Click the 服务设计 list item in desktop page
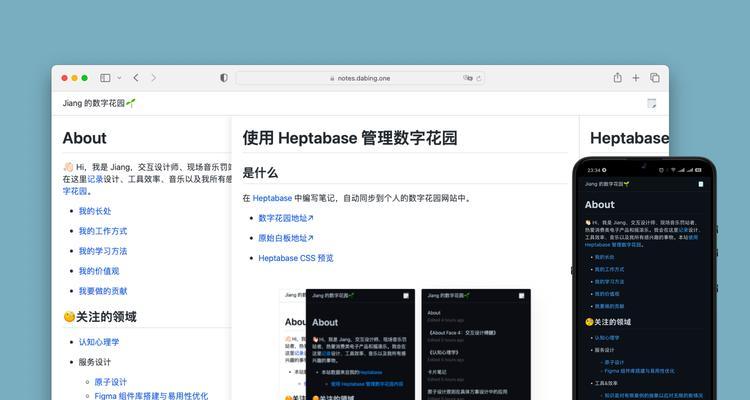The width and height of the screenshot is (750, 400). pyautogui.click(x=95, y=362)
